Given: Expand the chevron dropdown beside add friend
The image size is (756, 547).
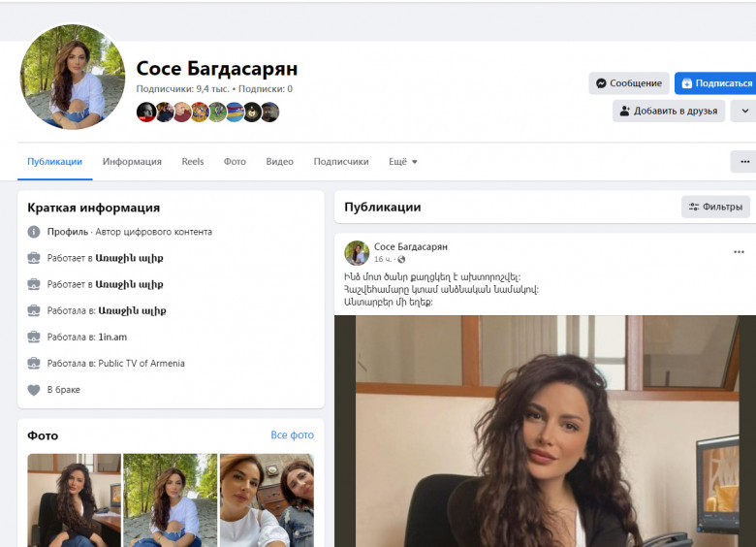Looking at the screenshot, I should pos(743,111).
